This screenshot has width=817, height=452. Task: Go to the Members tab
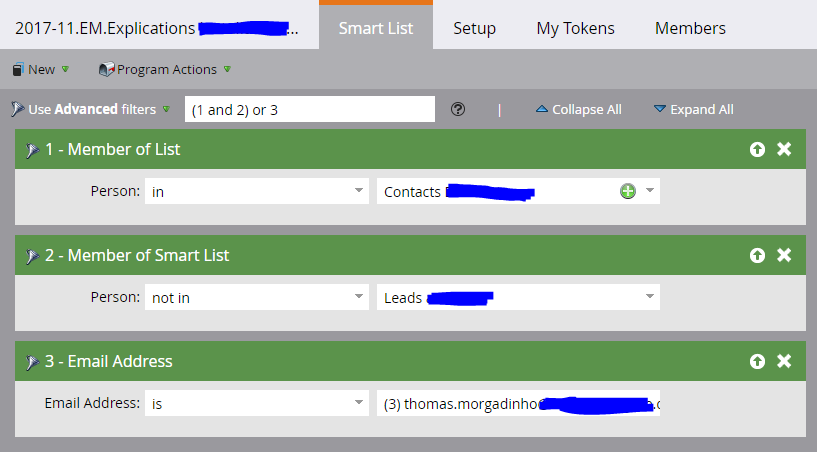(x=690, y=28)
